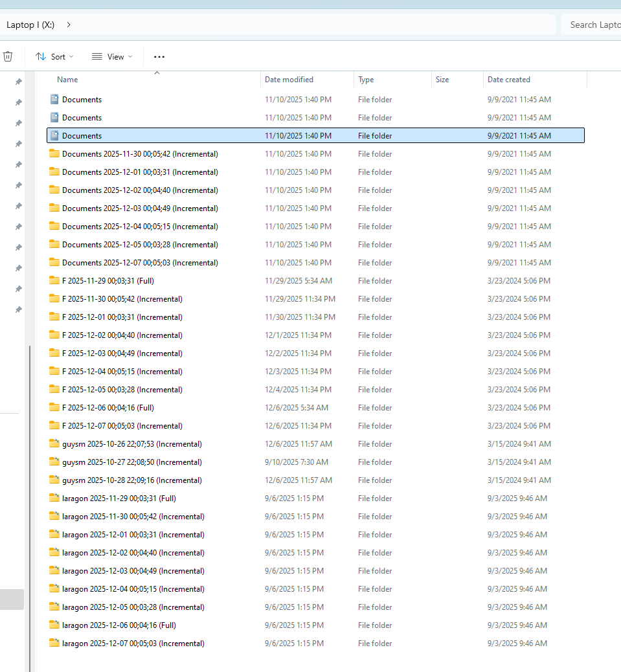This screenshot has height=672, width=621.
Task: Open the View dropdown
Action: [112, 57]
